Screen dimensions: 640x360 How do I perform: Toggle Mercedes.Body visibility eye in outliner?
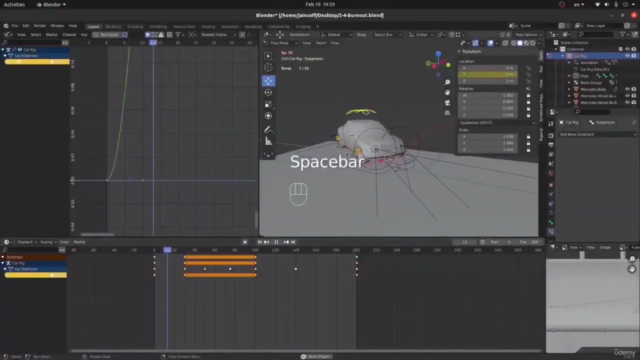click(627, 89)
